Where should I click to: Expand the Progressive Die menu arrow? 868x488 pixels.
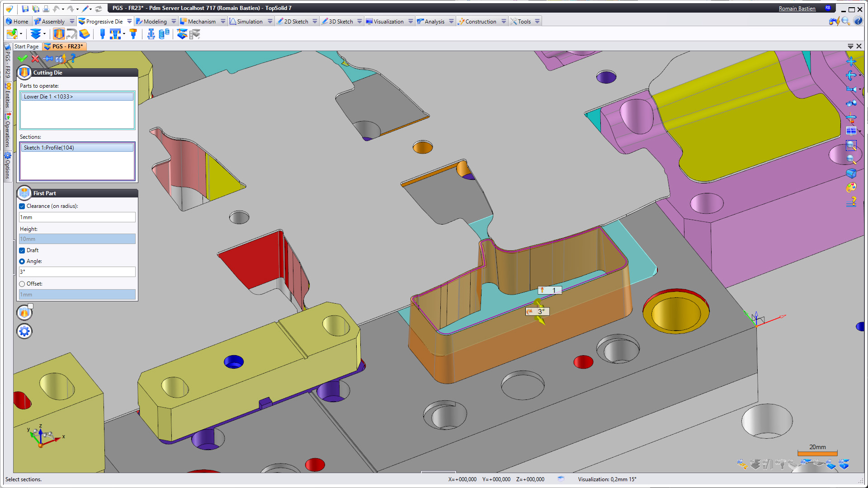pos(129,21)
